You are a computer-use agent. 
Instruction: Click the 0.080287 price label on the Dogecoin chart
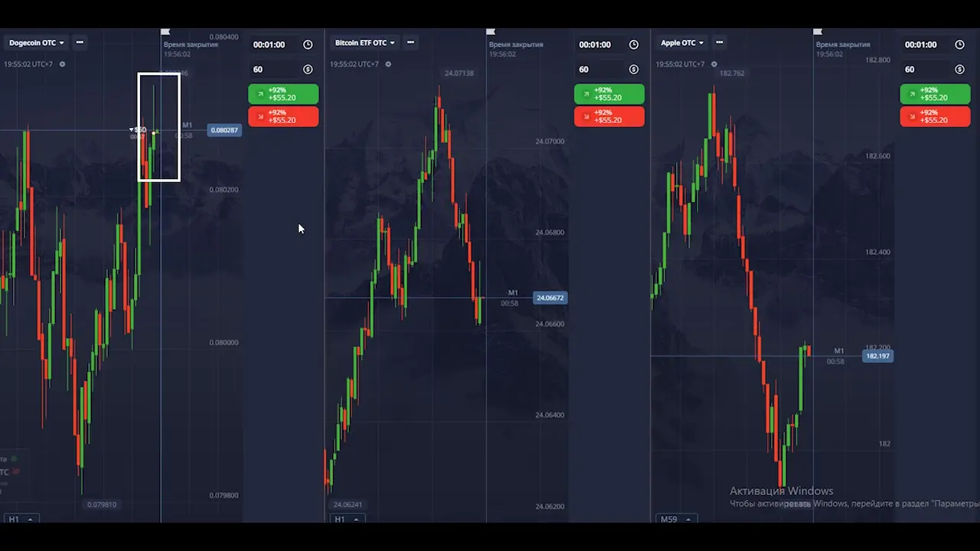(224, 130)
